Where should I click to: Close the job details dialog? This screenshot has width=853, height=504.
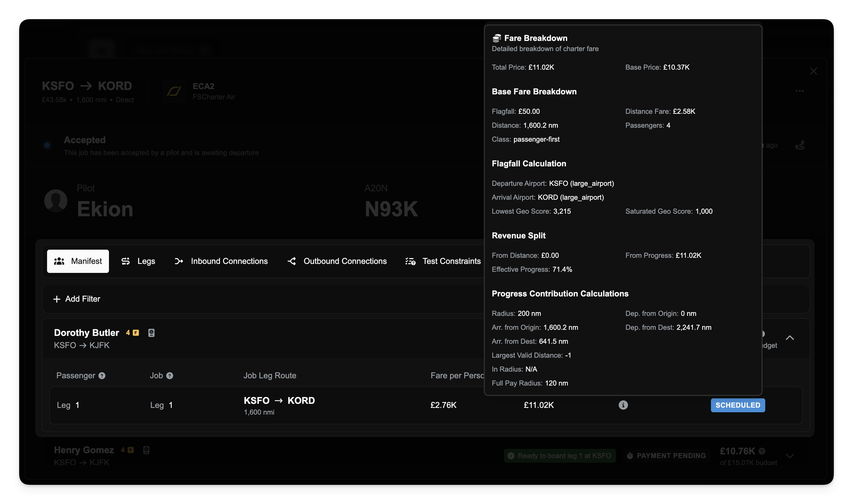point(813,71)
